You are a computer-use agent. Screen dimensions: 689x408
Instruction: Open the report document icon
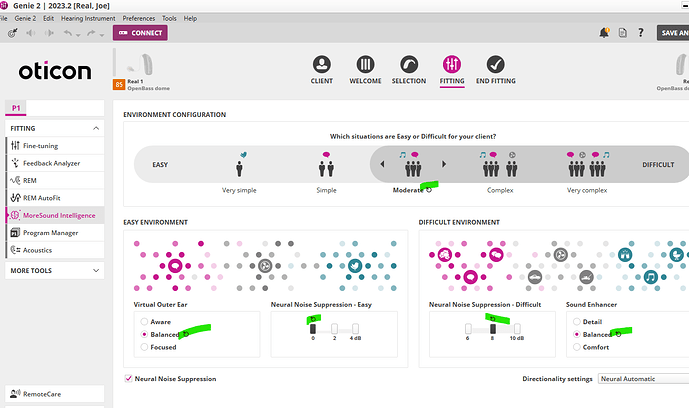623,32
